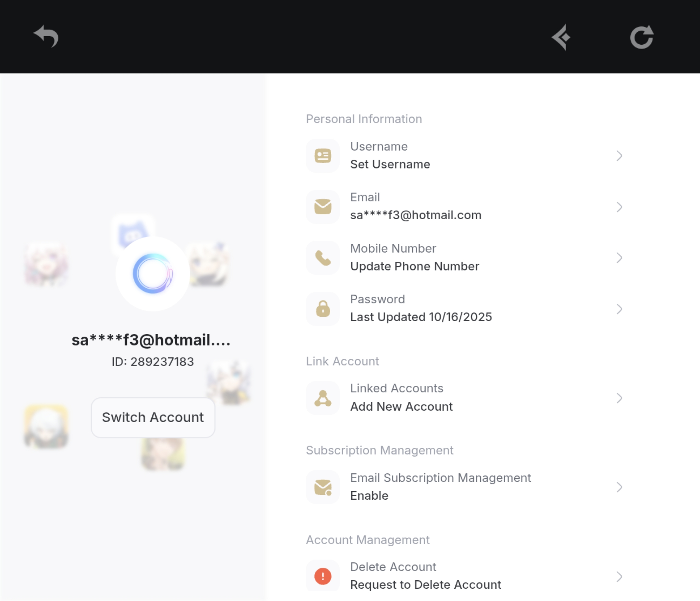Choose Add New Account under Linked Accounts
The width and height of the screenshot is (700, 601).
(401, 407)
